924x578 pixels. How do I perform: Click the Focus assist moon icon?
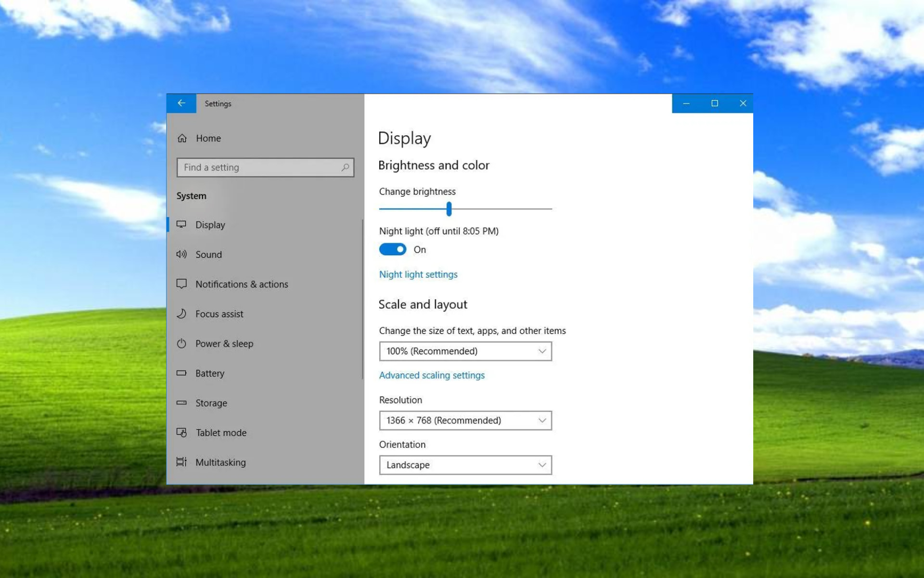point(181,314)
